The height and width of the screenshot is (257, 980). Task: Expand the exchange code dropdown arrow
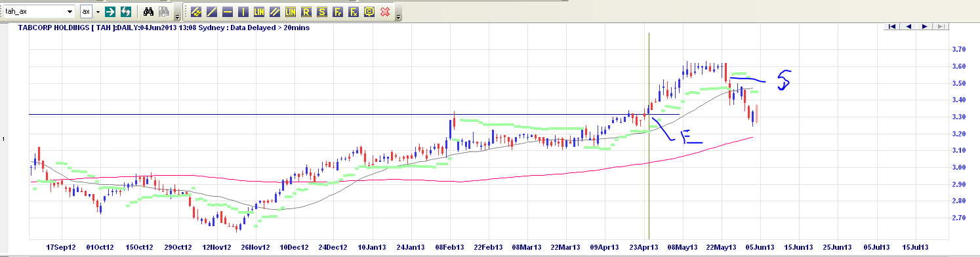coord(98,12)
